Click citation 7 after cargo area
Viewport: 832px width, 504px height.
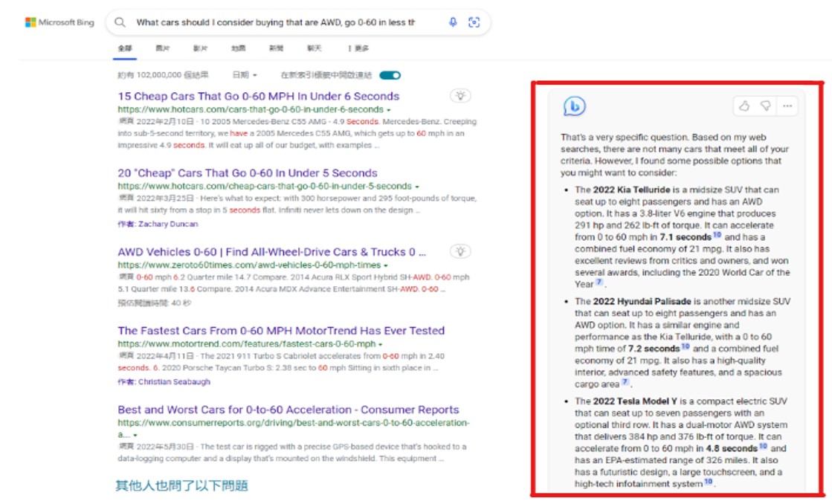tap(625, 382)
